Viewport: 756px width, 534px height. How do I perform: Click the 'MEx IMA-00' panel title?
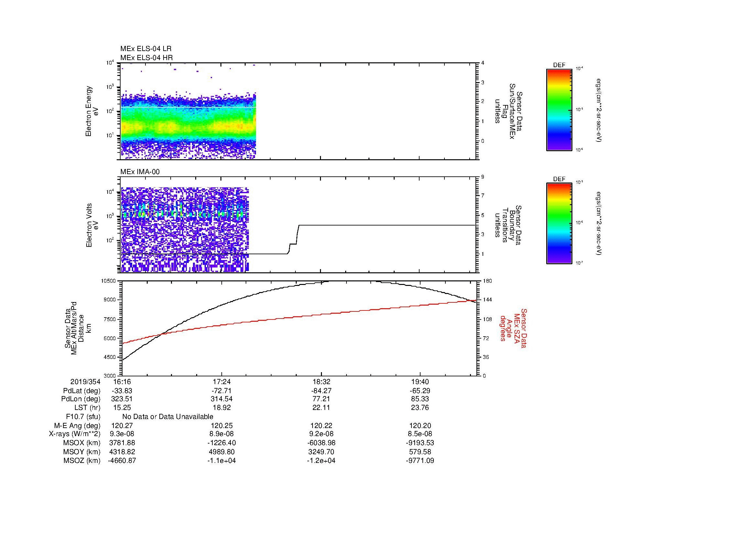(140, 172)
